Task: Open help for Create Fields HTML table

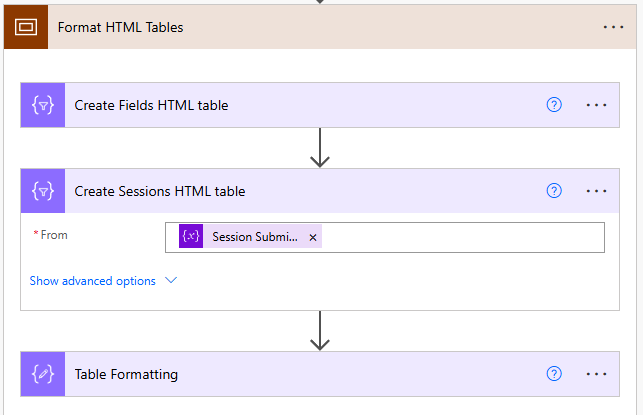Action: [x=555, y=105]
